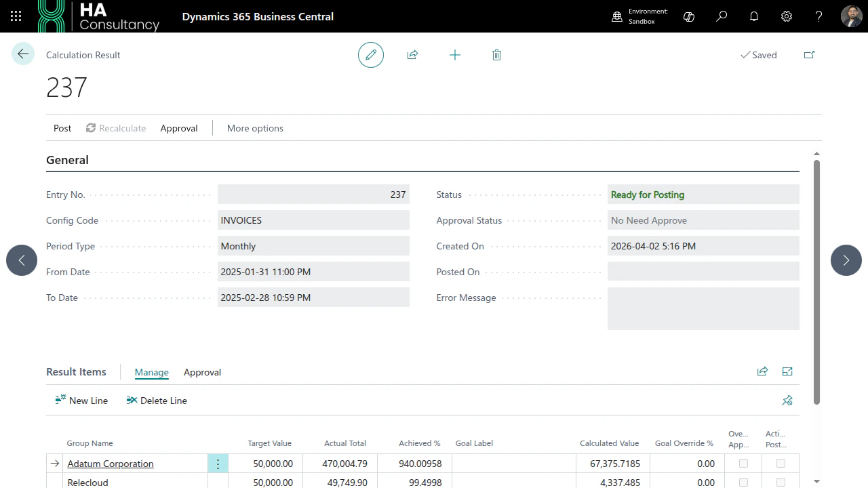
Task: Click the New Line button
Action: coord(81,401)
